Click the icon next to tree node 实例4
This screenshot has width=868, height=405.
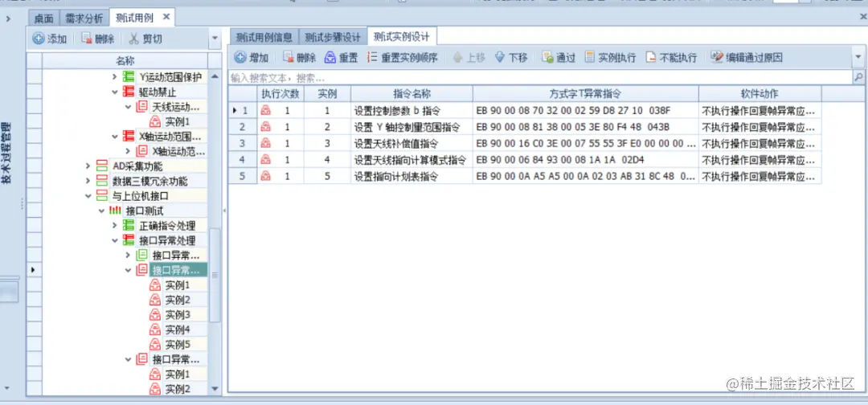[155, 329]
